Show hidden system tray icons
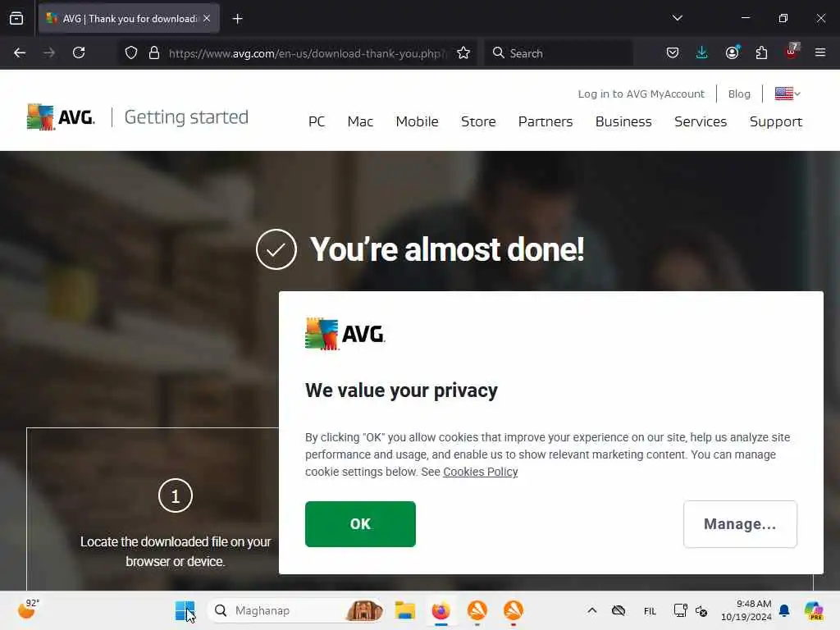Viewport: 840px width, 630px height. (592, 610)
